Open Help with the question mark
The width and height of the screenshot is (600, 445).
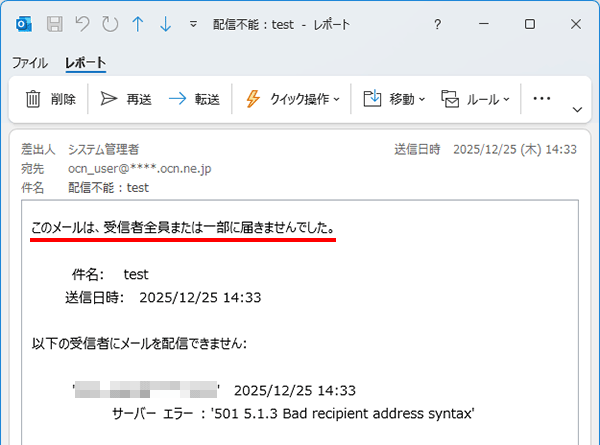[x=437, y=23]
